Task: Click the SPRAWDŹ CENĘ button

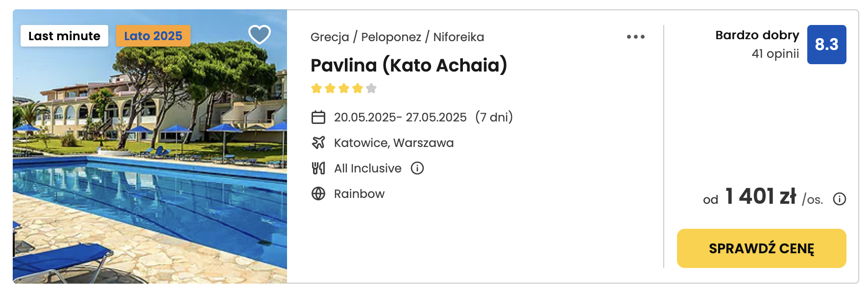Action: tap(761, 248)
